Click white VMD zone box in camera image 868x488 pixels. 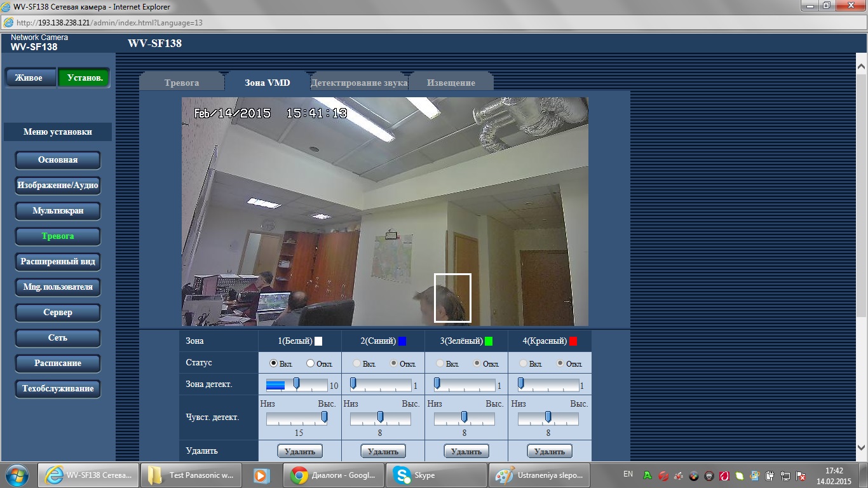coord(452,298)
